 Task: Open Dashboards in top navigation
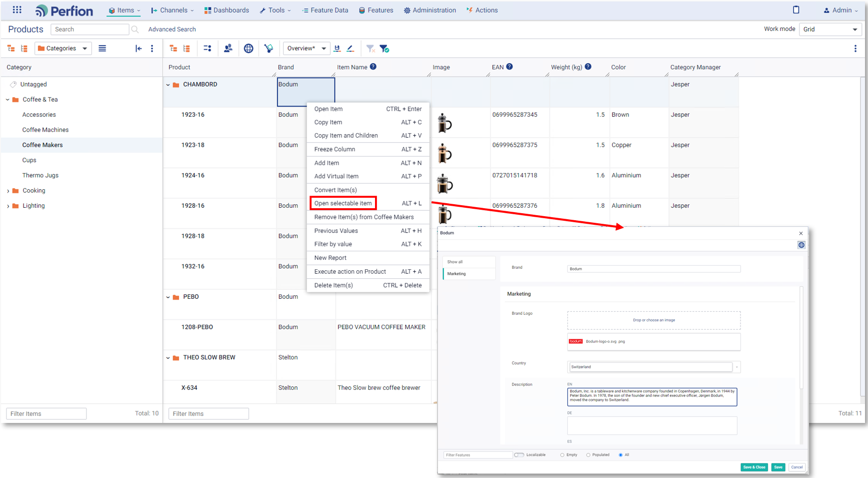[226, 10]
